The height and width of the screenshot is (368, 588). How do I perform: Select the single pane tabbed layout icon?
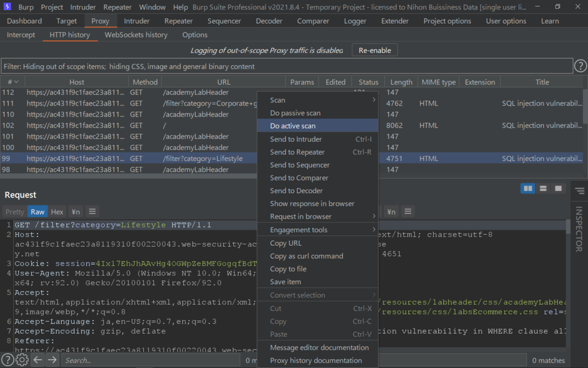(558, 188)
